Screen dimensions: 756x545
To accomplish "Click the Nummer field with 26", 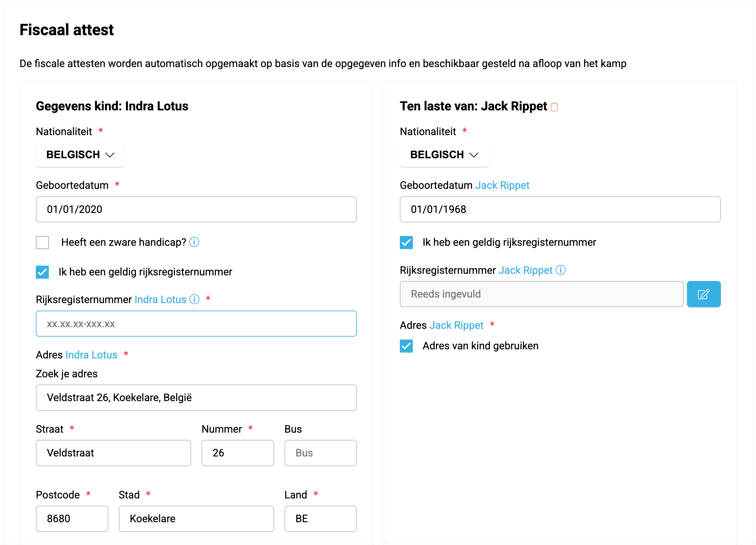I will (238, 453).
